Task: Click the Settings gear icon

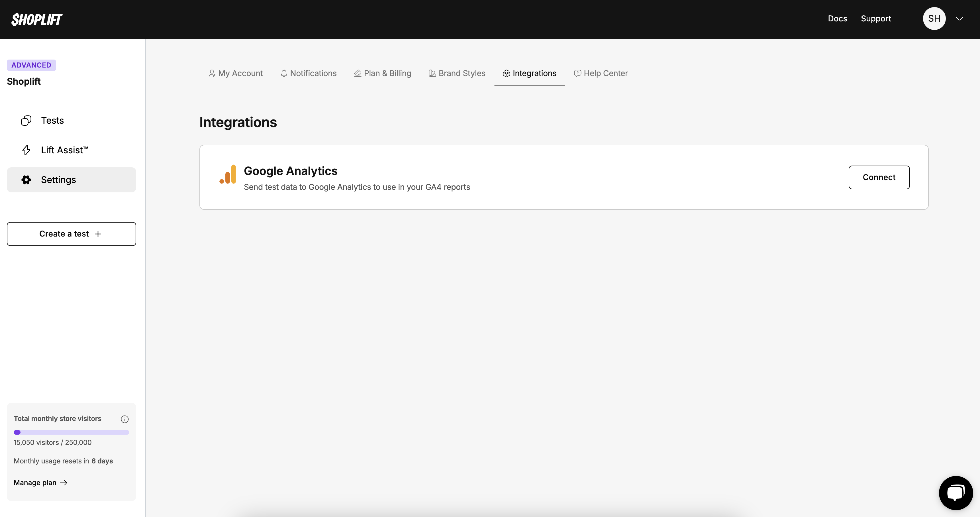Action: 26,180
